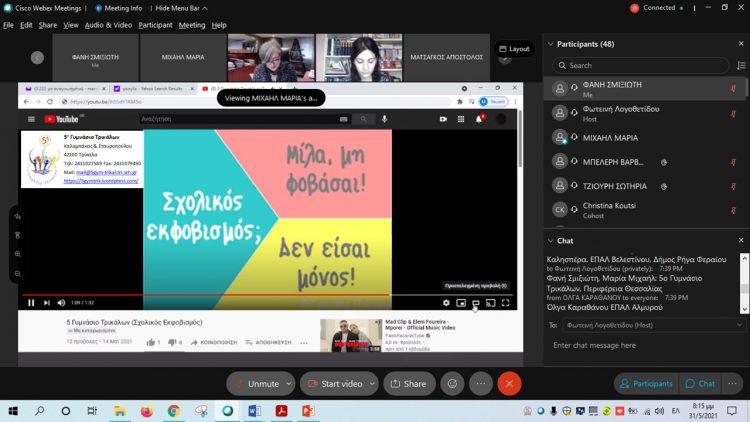
Task: Click Christina Koutsi avatar
Action: click(560, 210)
